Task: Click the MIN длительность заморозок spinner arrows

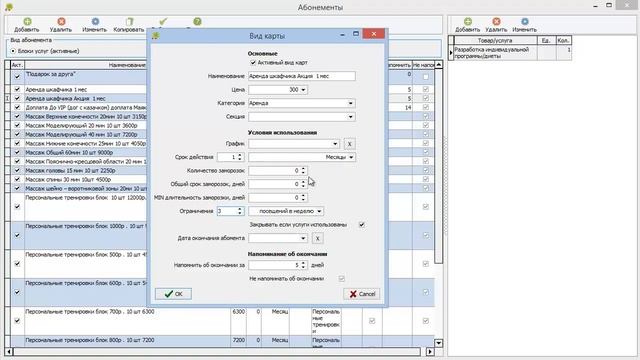Action: [x=303, y=198]
